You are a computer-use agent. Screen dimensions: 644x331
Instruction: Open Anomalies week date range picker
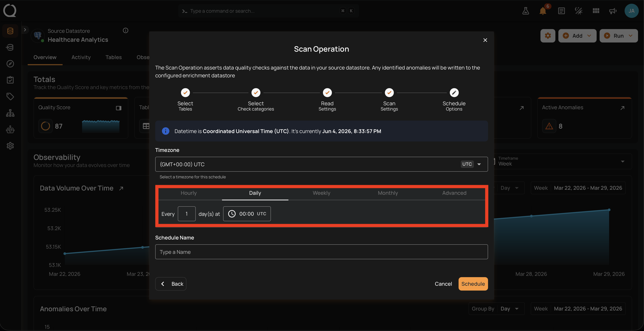[x=578, y=309]
